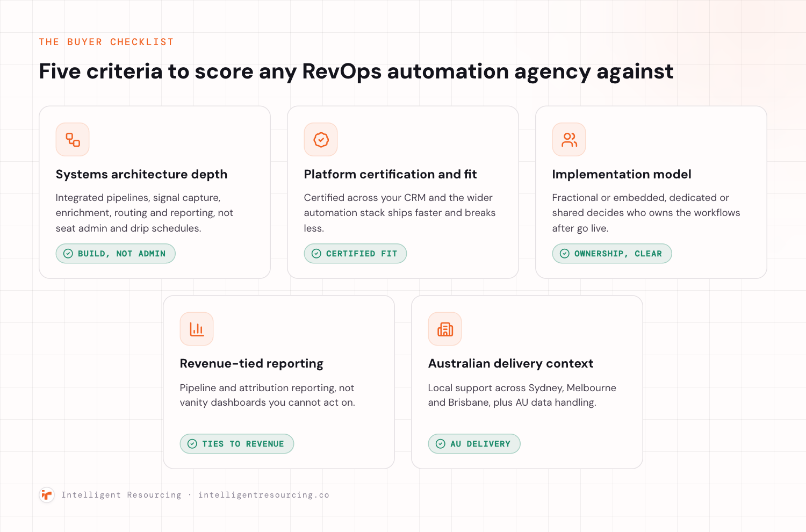
Task: Click the Platform certification and fit heading
Action: coord(390,174)
